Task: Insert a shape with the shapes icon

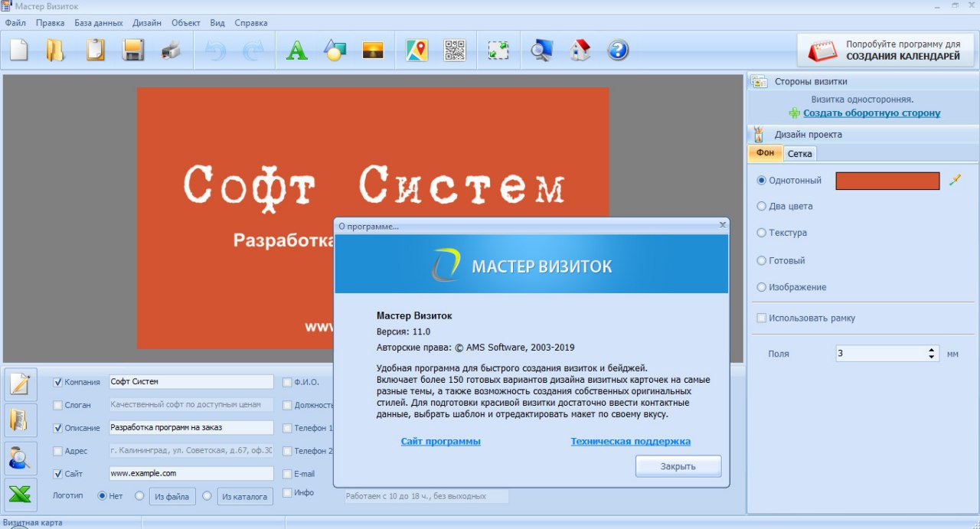Action: [x=335, y=51]
